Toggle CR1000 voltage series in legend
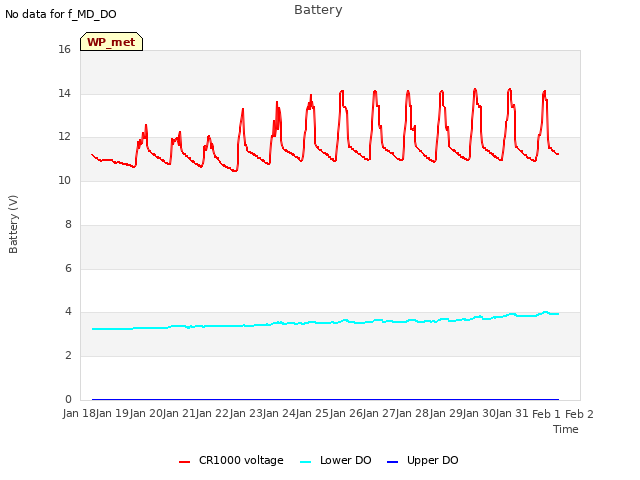This screenshot has width=640, height=480. pyautogui.click(x=231, y=460)
